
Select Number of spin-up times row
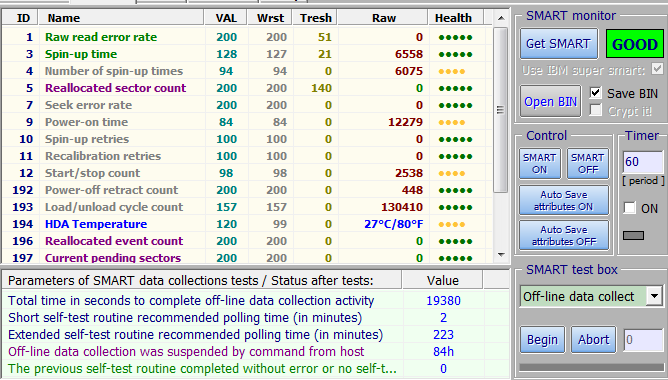click(247, 71)
